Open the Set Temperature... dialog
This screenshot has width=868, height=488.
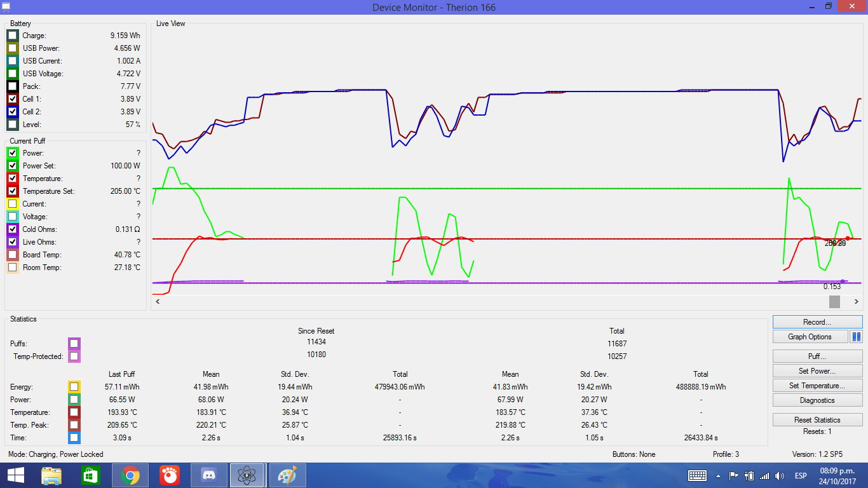[817, 386]
